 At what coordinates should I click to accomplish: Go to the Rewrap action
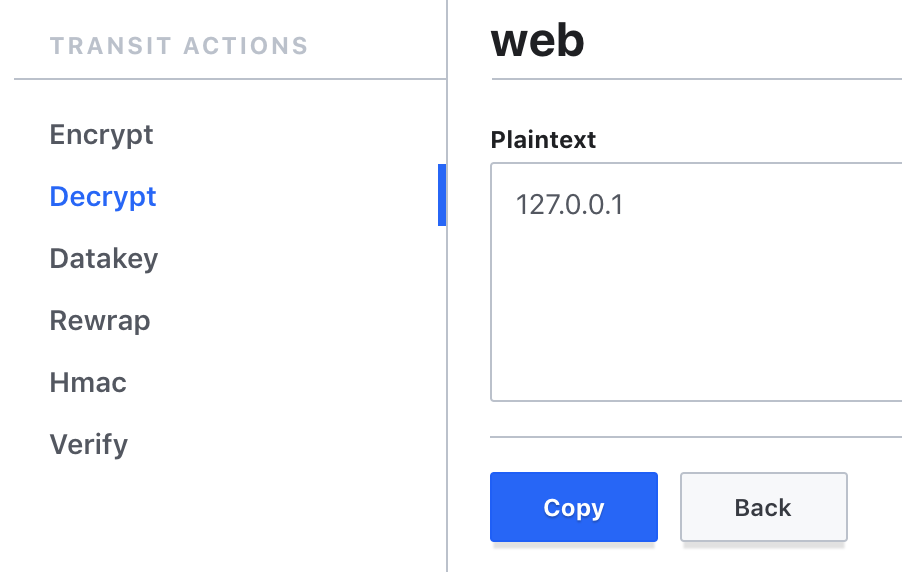[x=100, y=321]
